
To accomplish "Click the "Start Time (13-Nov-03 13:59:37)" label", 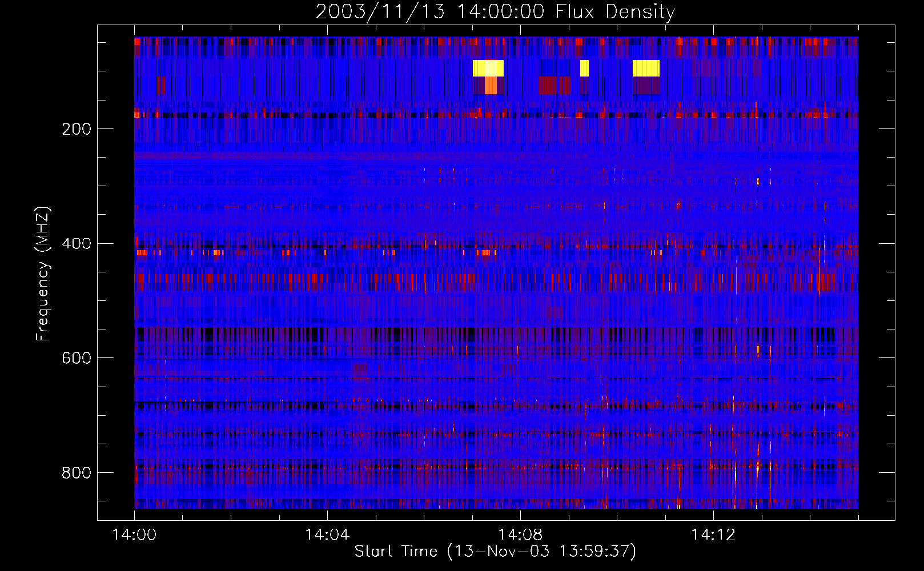I will click(495, 552).
